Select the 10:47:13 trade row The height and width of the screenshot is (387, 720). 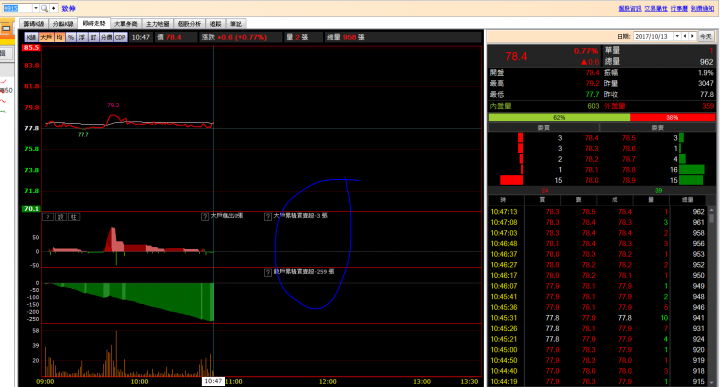[x=597, y=212]
